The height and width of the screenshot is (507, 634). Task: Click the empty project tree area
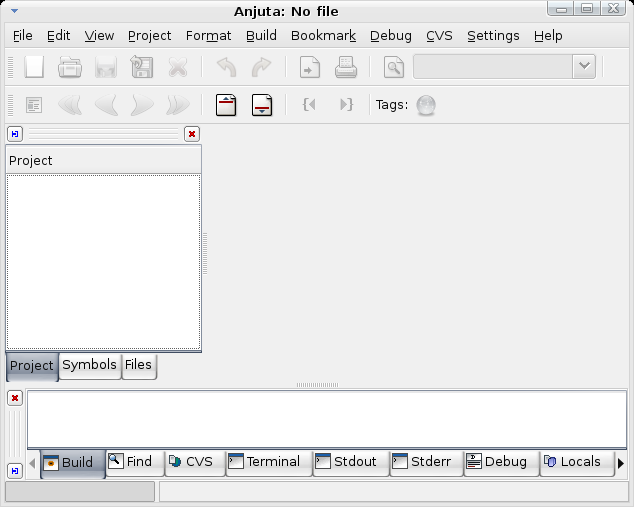[x=104, y=262]
